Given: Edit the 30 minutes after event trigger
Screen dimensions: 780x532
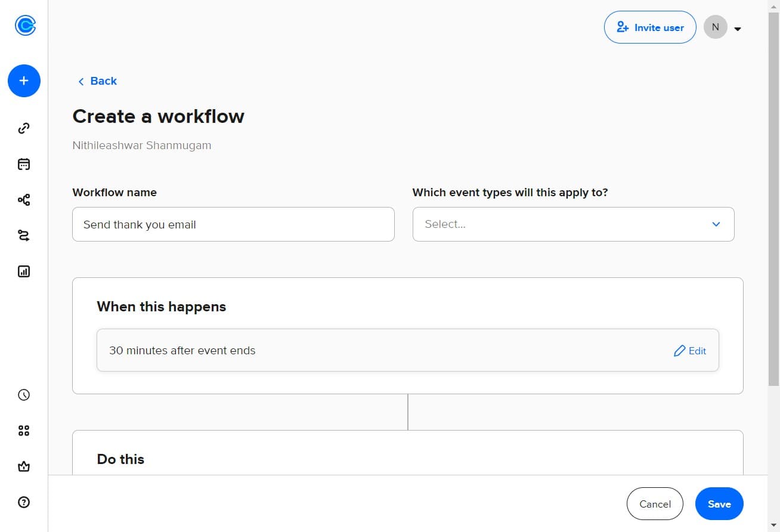Looking at the screenshot, I should (x=689, y=351).
